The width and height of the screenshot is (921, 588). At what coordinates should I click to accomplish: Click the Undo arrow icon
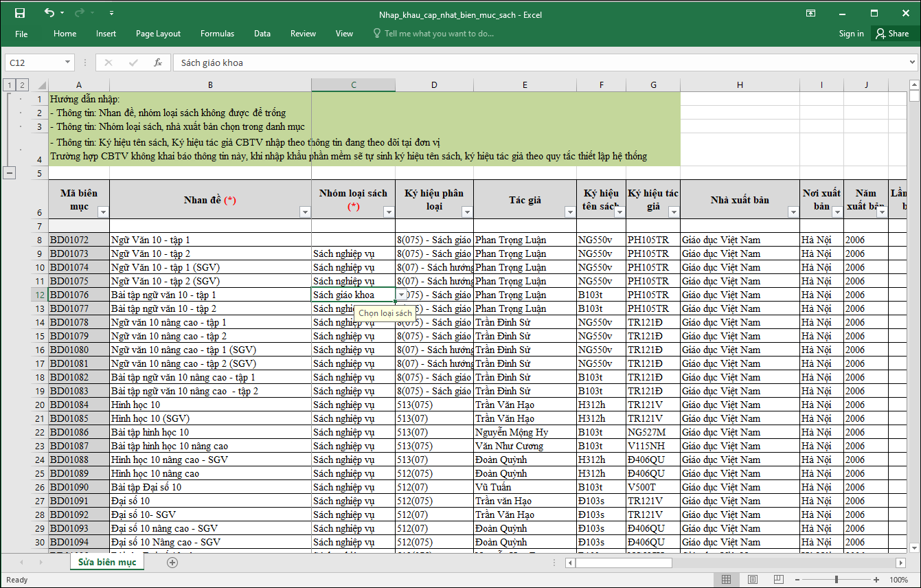[x=49, y=13]
